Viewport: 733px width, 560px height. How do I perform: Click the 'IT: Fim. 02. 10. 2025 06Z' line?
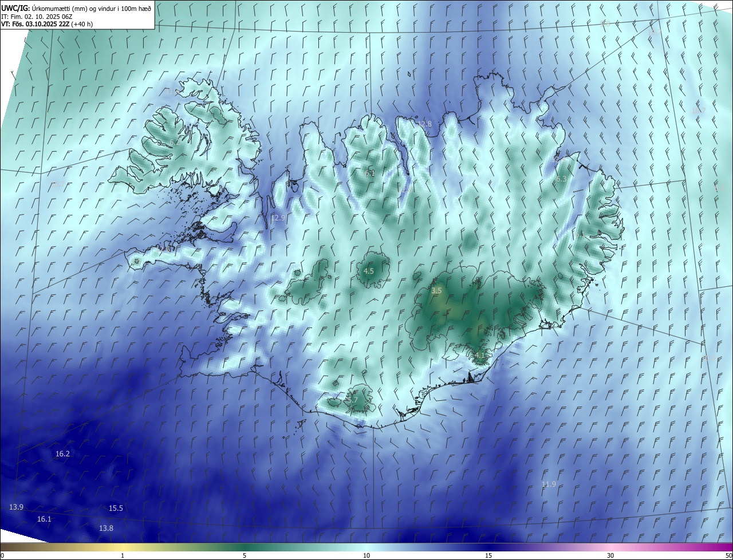point(37,17)
